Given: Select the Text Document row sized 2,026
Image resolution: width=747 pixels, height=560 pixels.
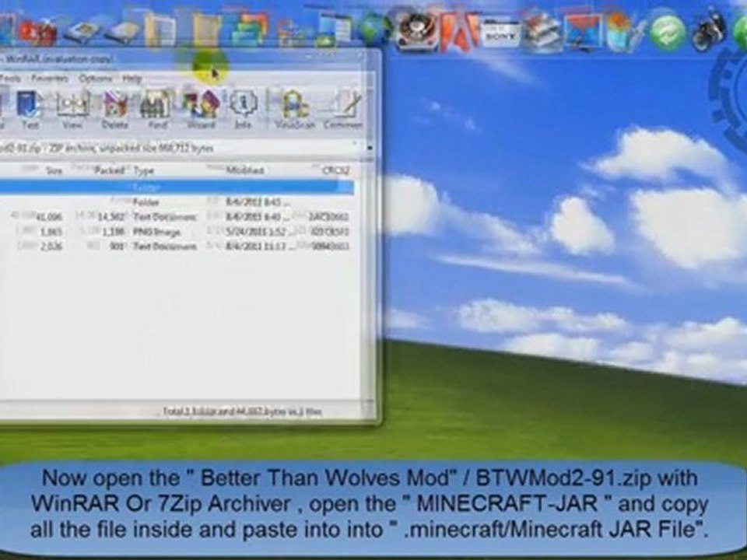Looking at the screenshot, I should [177, 247].
